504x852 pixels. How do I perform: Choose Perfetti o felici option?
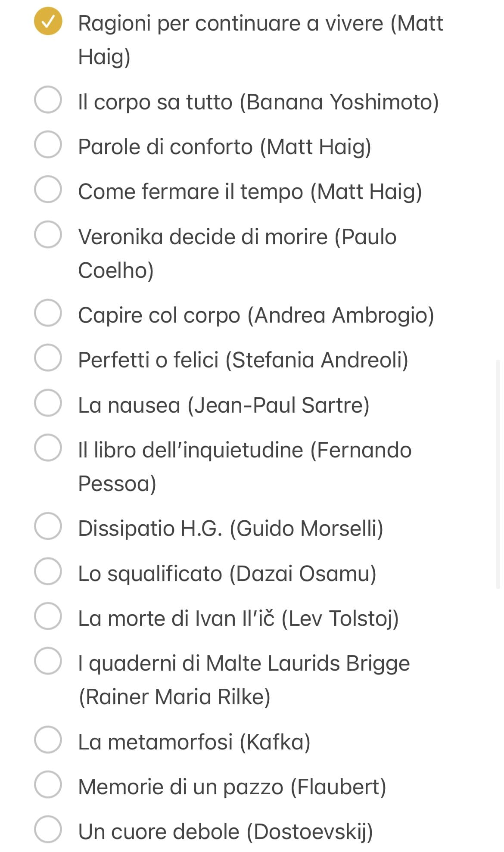click(48, 358)
